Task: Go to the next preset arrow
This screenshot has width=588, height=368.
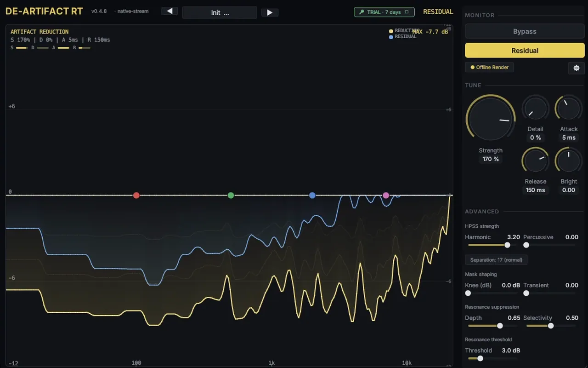Action: tap(270, 12)
